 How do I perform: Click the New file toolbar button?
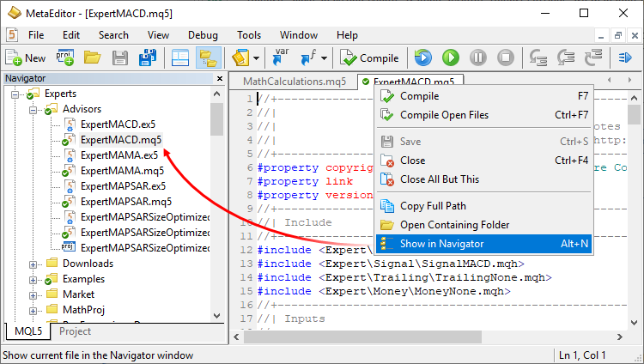coord(26,58)
